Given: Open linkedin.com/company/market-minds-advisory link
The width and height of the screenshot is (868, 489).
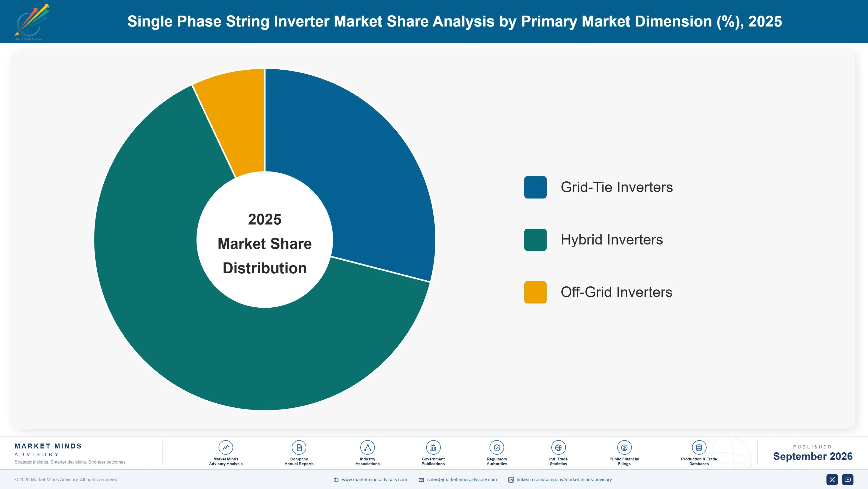Looking at the screenshot, I should (x=564, y=480).
